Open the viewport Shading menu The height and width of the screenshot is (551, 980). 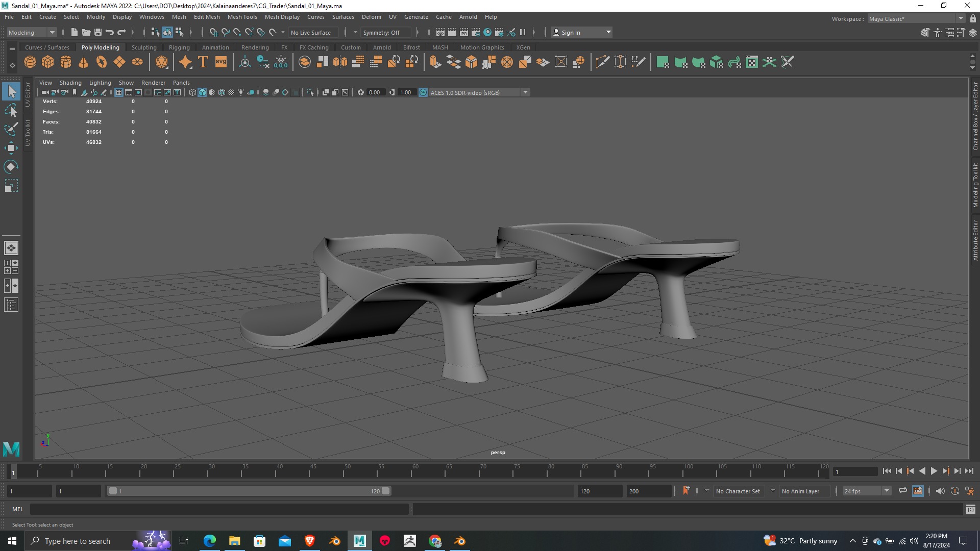[x=70, y=83]
